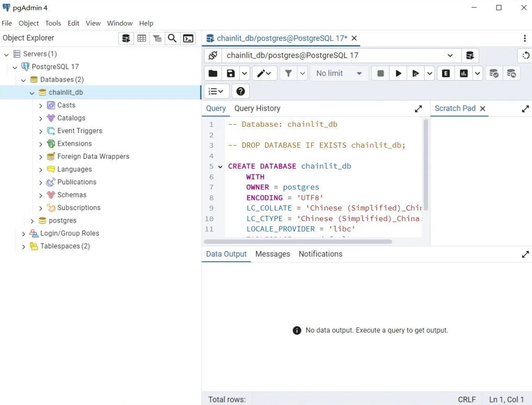
Task: Click the Edit pencil toolbar button
Action: 264,73
